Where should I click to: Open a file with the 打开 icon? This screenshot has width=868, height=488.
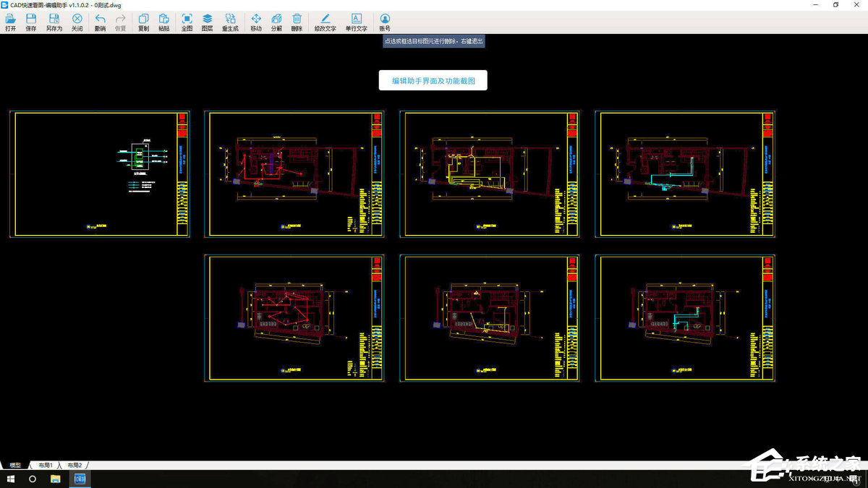pyautogui.click(x=10, y=22)
